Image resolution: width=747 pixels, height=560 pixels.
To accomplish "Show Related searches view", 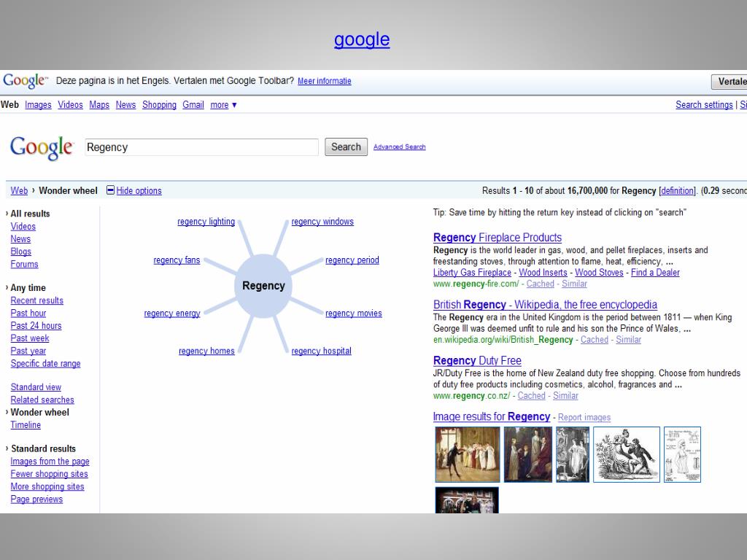I will click(x=42, y=400).
